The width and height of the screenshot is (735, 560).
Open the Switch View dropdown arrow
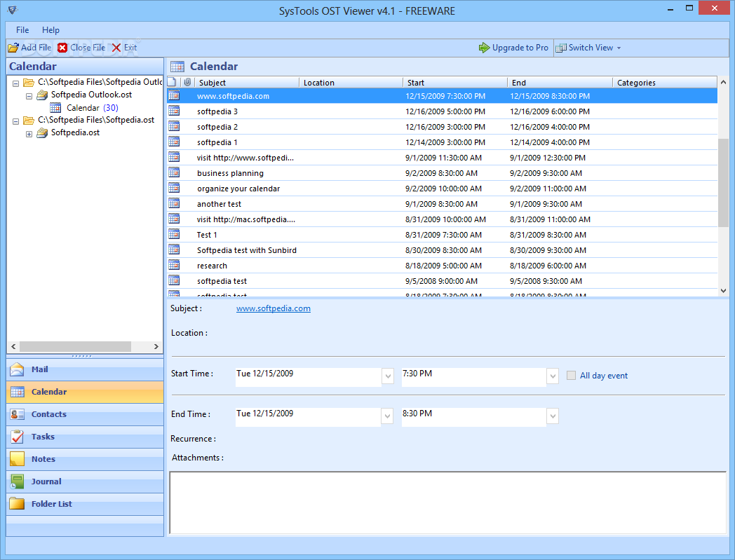coord(619,48)
